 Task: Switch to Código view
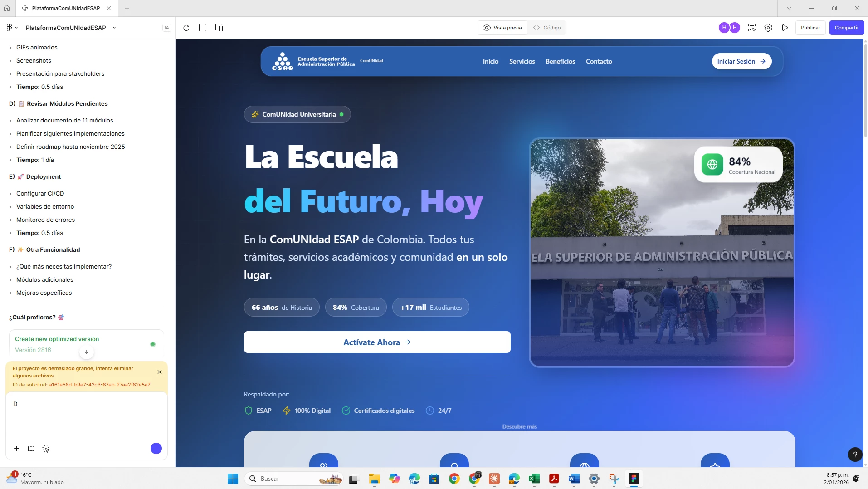tap(547, 28)
